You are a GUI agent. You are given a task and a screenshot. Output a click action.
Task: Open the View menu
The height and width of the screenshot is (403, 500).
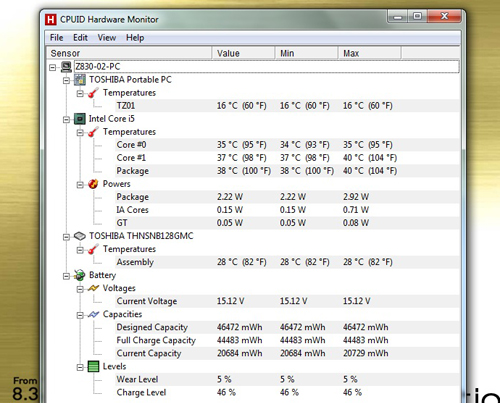(x=107, y=38)
